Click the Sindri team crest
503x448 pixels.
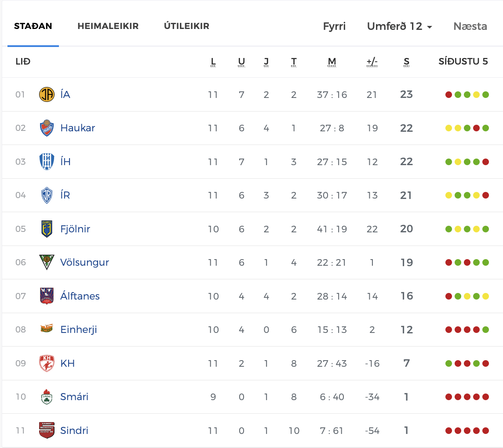(47, 430)
